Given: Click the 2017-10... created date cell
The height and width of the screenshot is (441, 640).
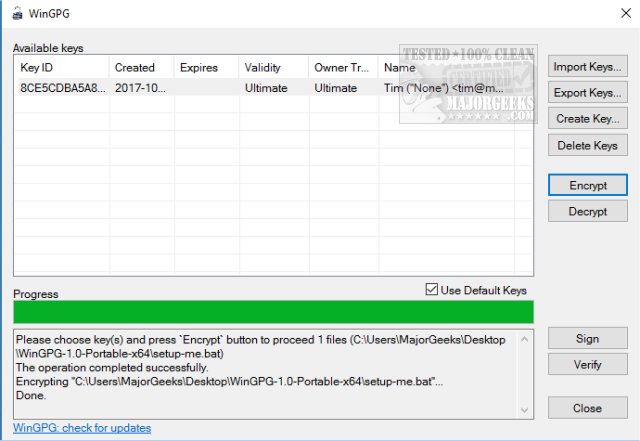Looking at the screenshot, I should point(140,88).
